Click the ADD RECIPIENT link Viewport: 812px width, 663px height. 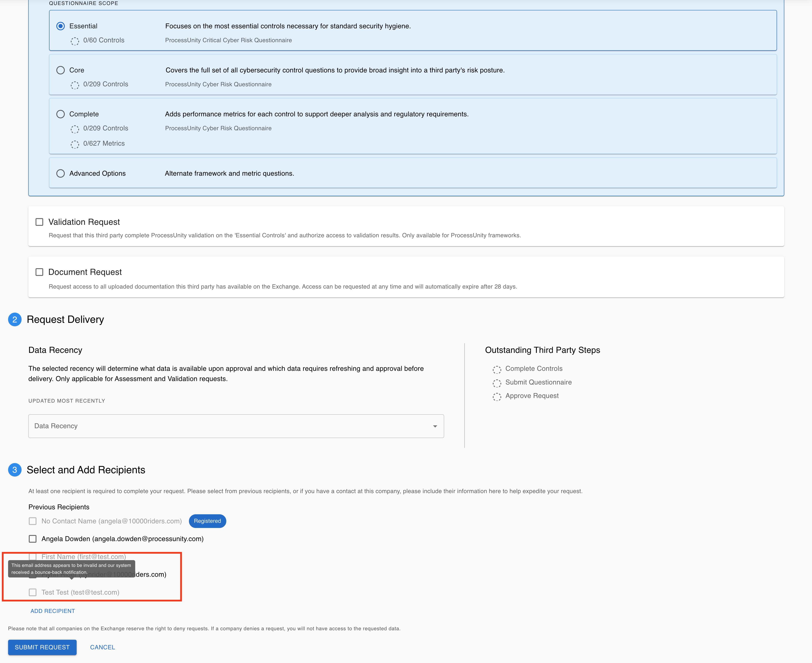click(53, 611)
